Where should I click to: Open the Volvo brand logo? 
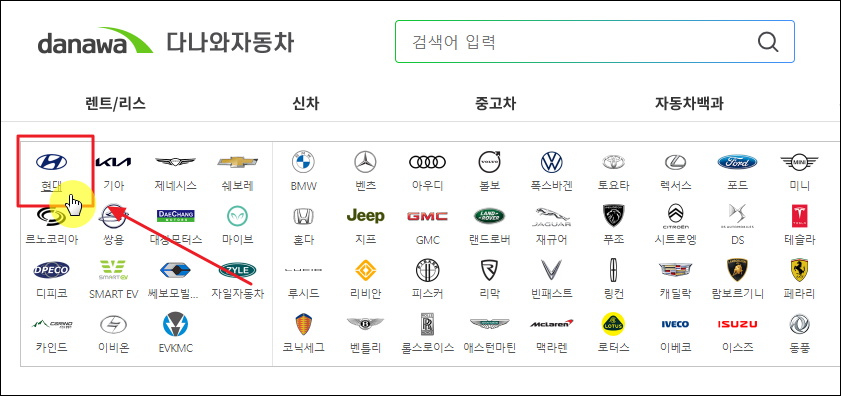point(490,162)
